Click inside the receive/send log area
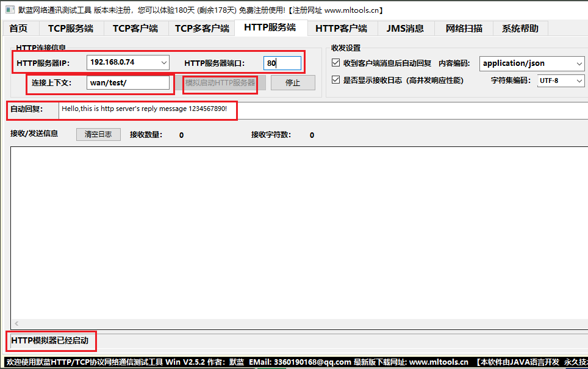588x369 pixels. click(299, 232)
